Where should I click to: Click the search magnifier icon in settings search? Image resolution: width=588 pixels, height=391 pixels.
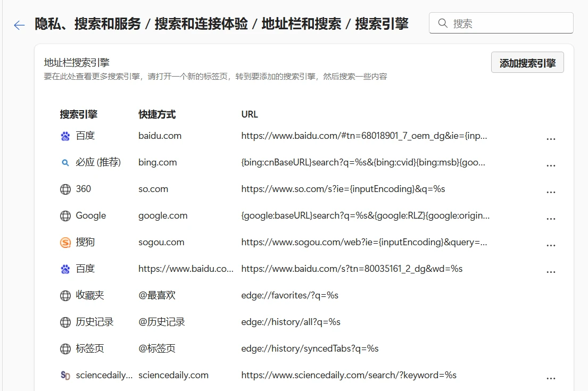tap(443, 23)
